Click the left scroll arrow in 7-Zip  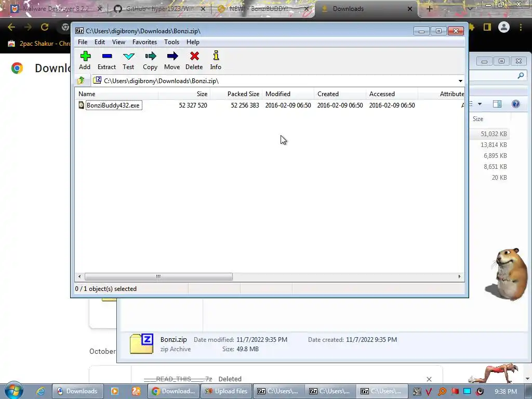click(x=79, y=276)
